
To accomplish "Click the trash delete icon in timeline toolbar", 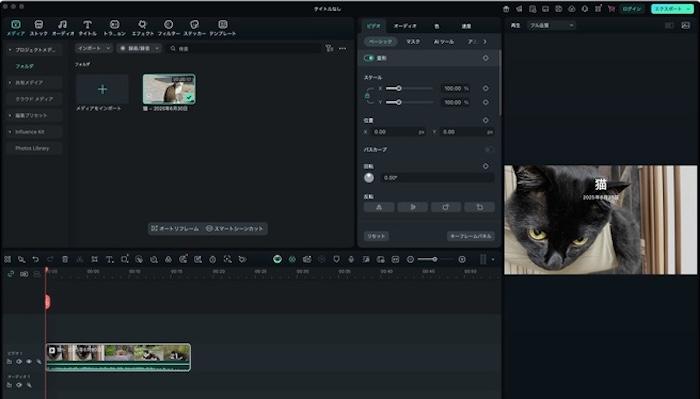I will coord(65,259).
